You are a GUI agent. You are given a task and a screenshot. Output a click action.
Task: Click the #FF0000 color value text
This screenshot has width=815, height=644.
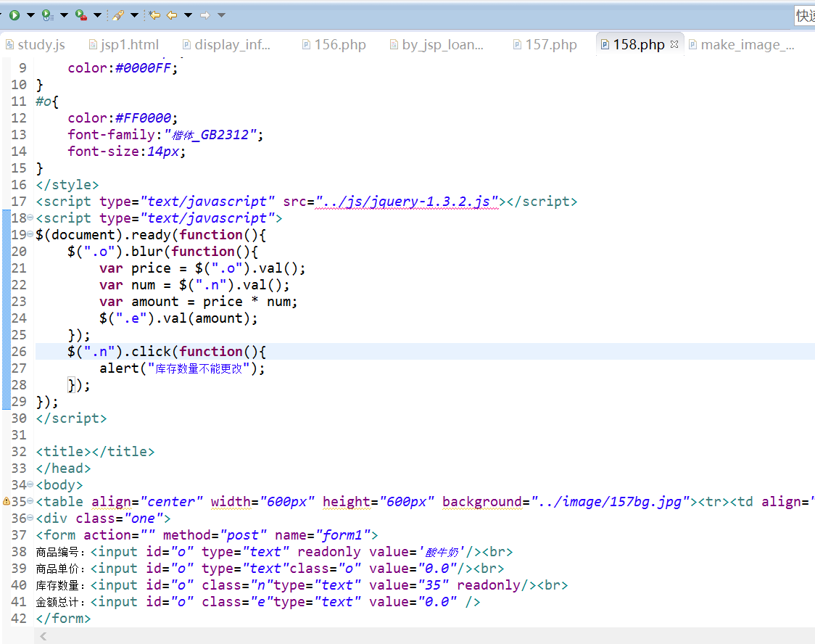pos(143,118)
